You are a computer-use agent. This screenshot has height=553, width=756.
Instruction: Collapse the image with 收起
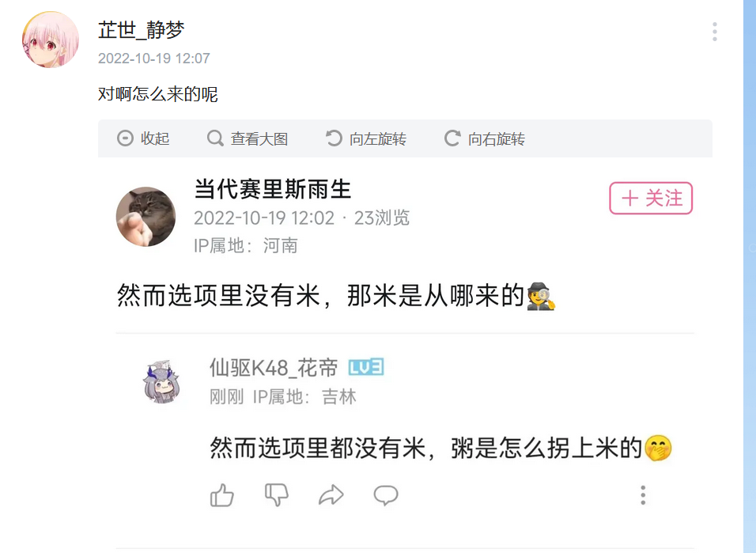pos(143,138)
